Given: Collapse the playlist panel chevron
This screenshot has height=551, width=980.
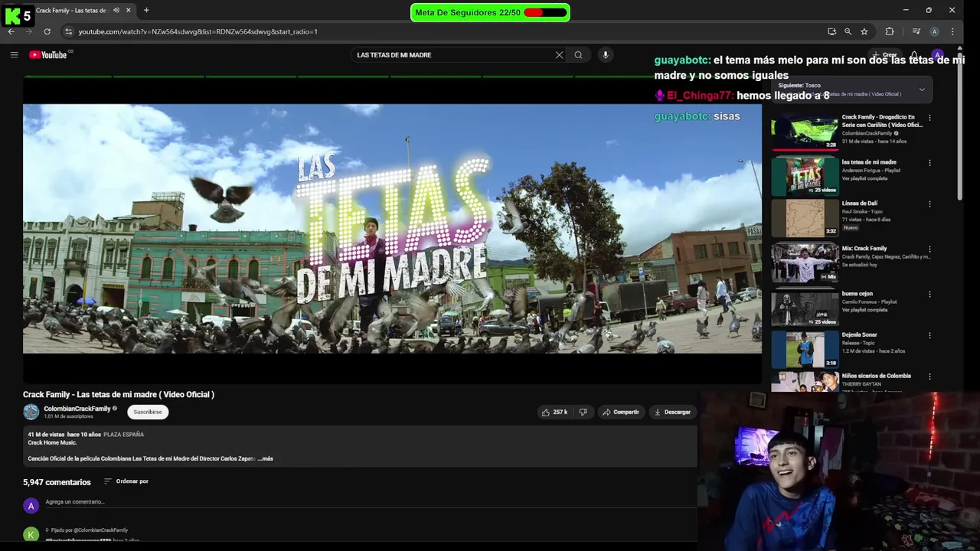Looking at the screenshot, I should (x=922, y=90).
